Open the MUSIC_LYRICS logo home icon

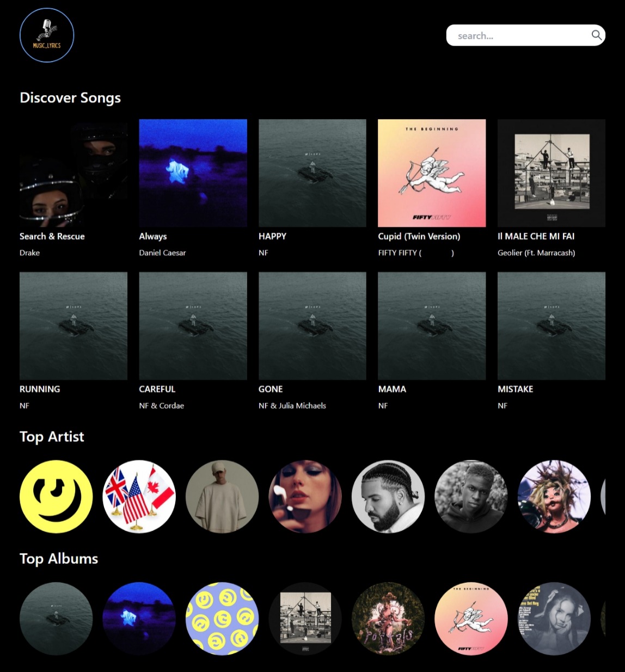pos(47,35)
